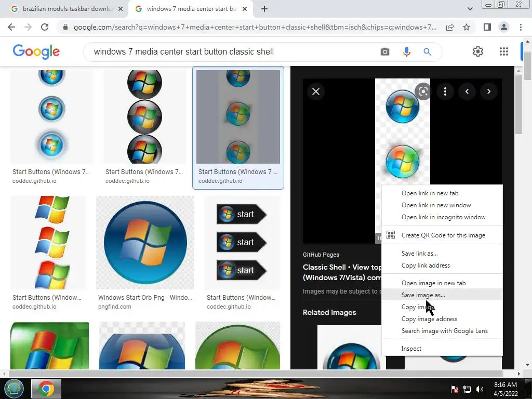Go to previous image in preview

point(467,91)
